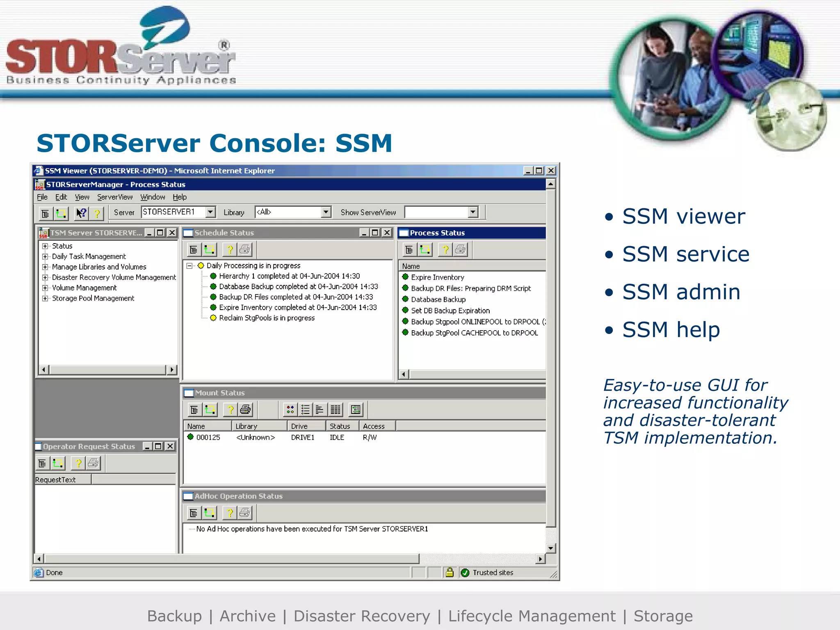Print the Mount Status list
Image resolution: width=840 pixels, height=630 pixels.
click(246, 409)
